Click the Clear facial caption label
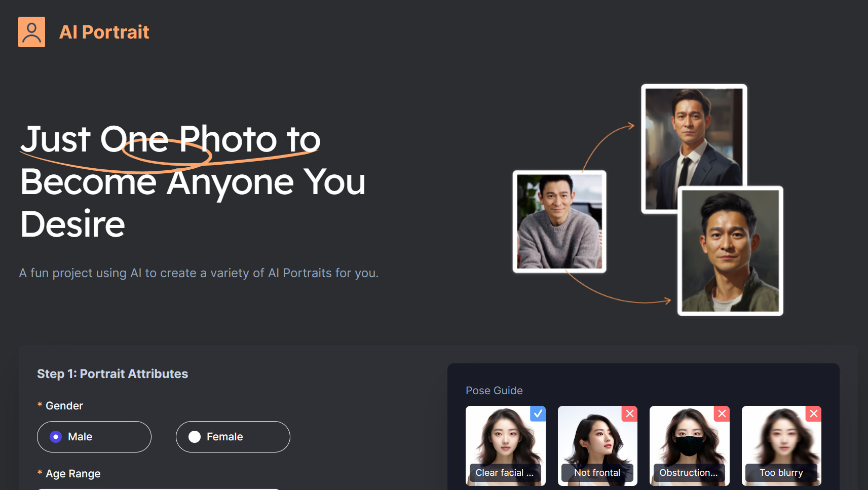The image size is (868, 490). click(x=504, y=473)
